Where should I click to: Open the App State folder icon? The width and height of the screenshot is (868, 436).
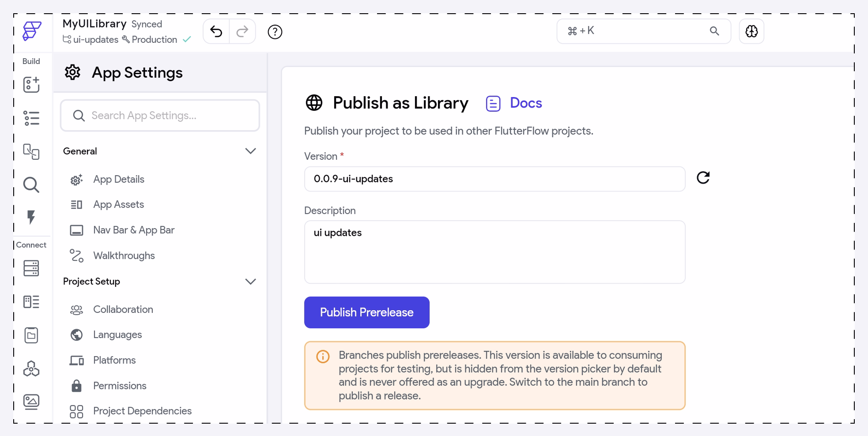[x=31, y=335]
